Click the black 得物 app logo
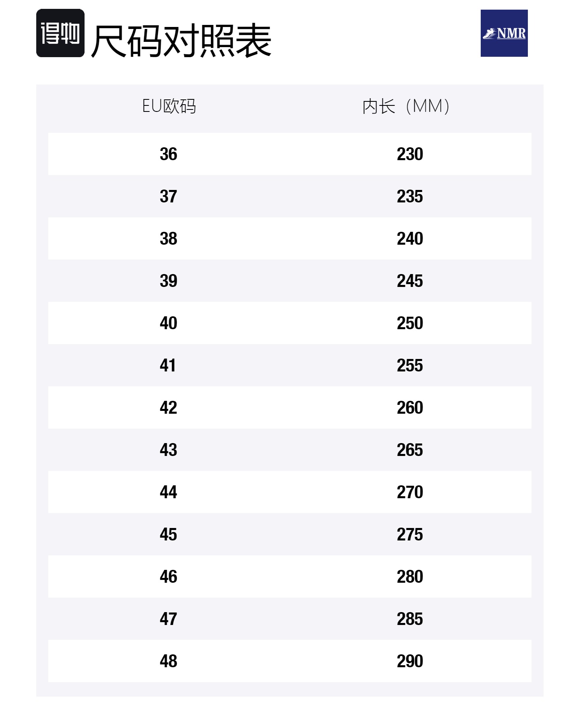 coord(60,33)
